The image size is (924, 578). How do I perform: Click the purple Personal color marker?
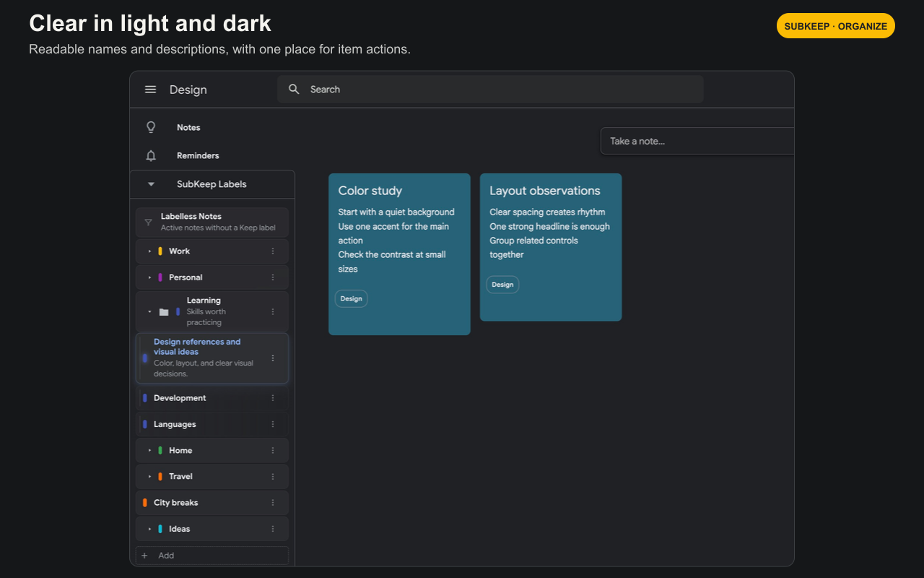click(x=160, y=277)
